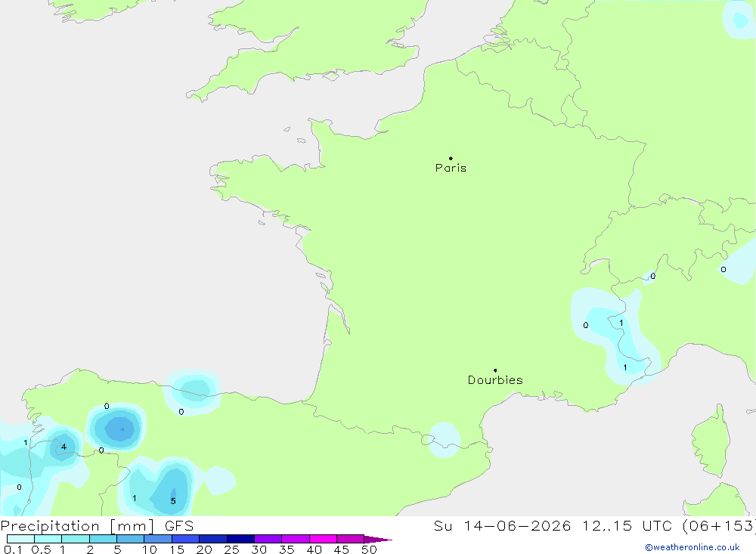Click the '5' precipitation value on map
756x554 pixels.
click(173, 501)
